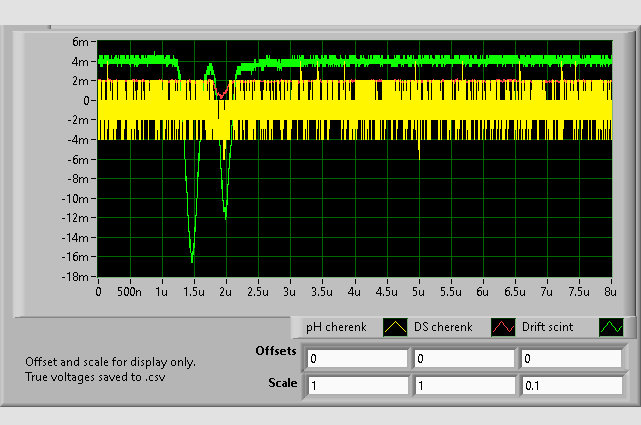
Task: Focus the Scale field showing 0.1
Action: 569,385
